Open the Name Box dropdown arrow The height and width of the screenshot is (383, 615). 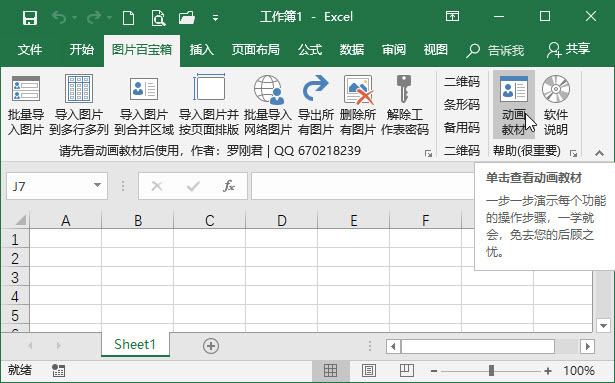[97, 186]
